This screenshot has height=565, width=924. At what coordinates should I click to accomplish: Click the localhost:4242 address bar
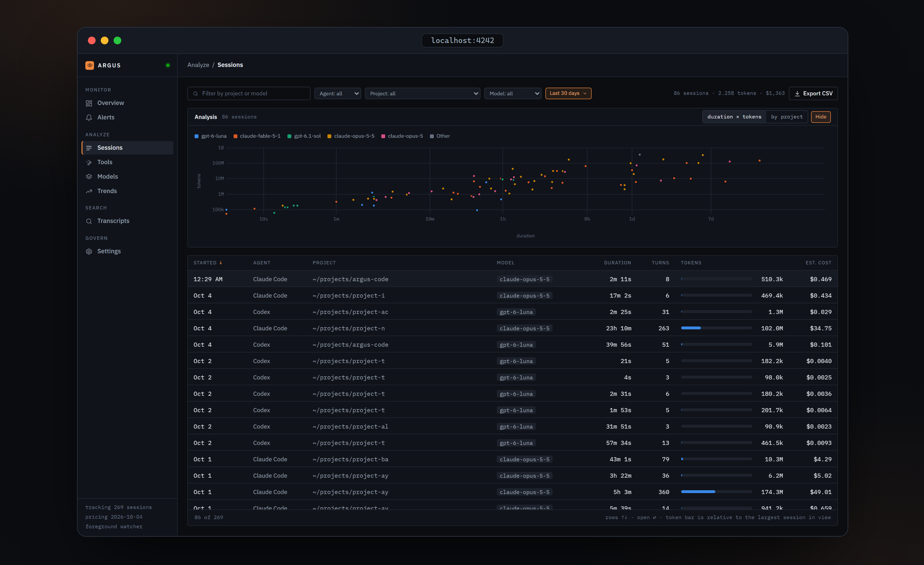click(462, 40)
